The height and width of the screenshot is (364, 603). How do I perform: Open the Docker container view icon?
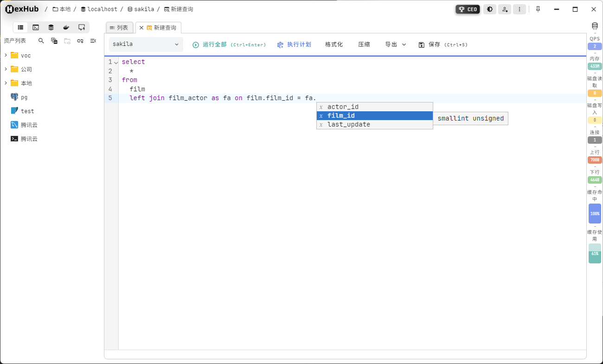66,27
